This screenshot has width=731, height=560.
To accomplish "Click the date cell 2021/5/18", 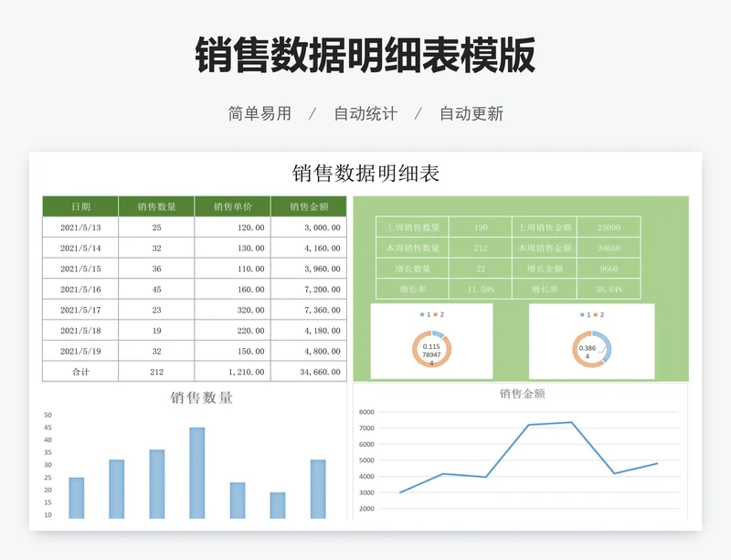I will [80, 331].
